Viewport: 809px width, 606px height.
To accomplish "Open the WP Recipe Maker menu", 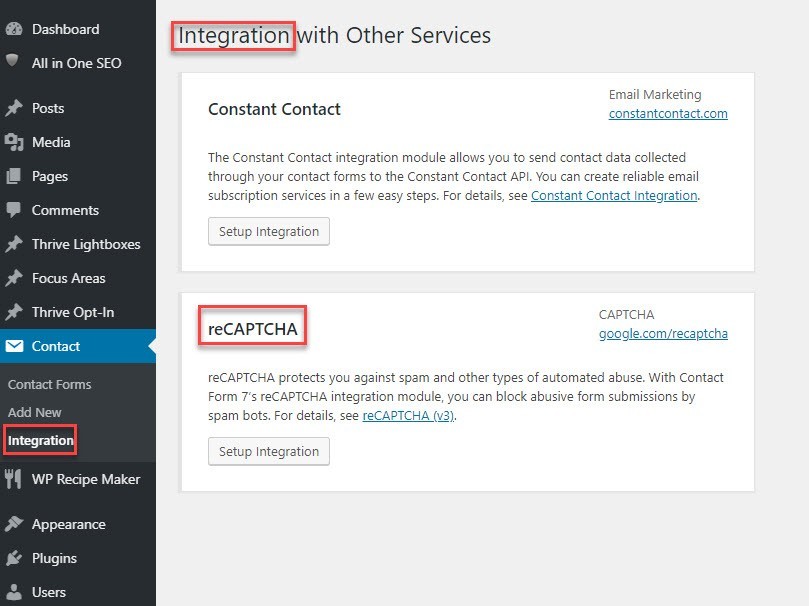I will [86, 480].
